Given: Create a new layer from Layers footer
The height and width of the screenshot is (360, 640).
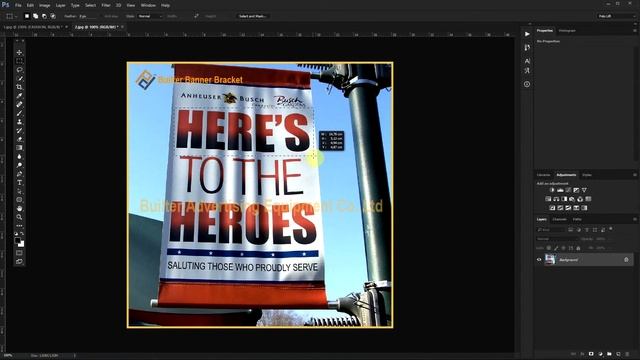Looking at the screenshot, I should 618,354.
